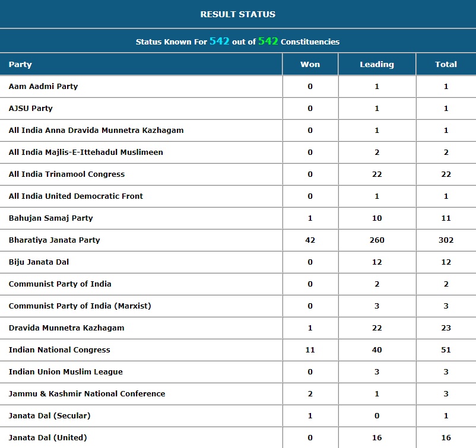476x448 pixels.
Task: Click Indian National Congress total 51
Action: [446, 350]
